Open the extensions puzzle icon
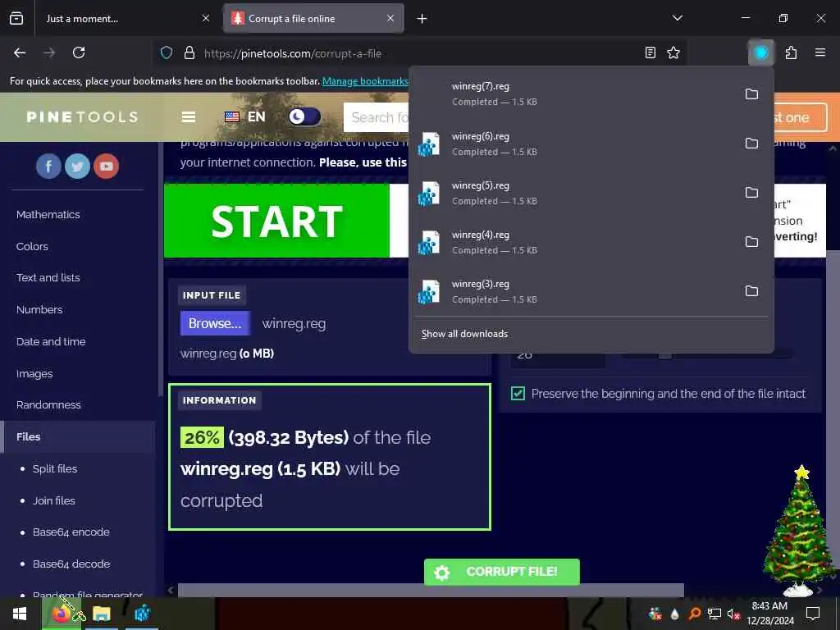Image resolution: width=840 pixels, height=630 pixels. (792, 52)
